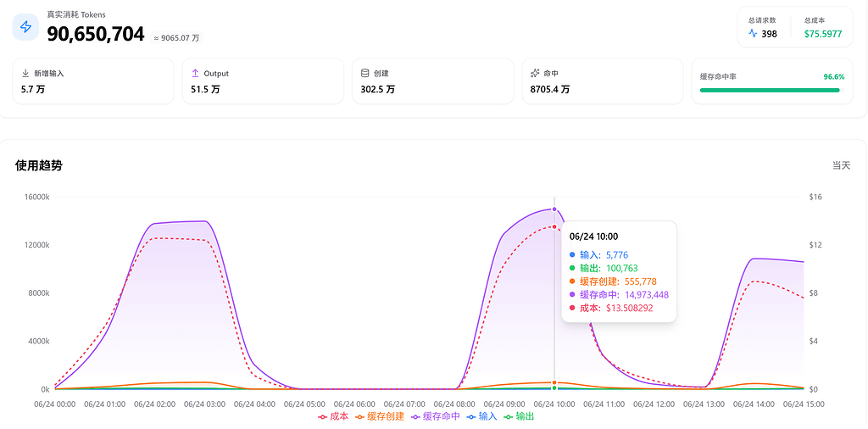
Task: Click the 缓存命中率 green progress bar
Action: pos(770,90)
